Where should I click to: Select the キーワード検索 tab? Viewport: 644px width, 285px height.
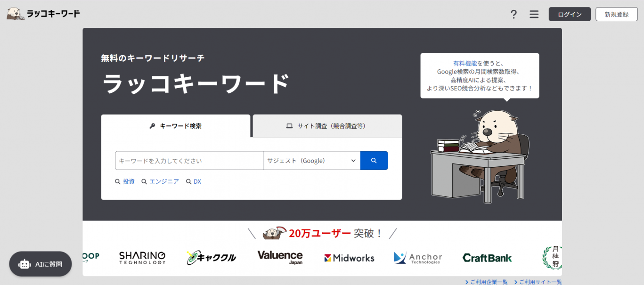[176, 126]
